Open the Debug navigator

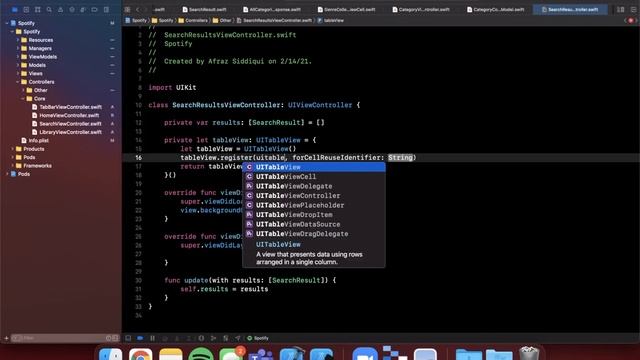pyautogui.click(x=83, y=9)
